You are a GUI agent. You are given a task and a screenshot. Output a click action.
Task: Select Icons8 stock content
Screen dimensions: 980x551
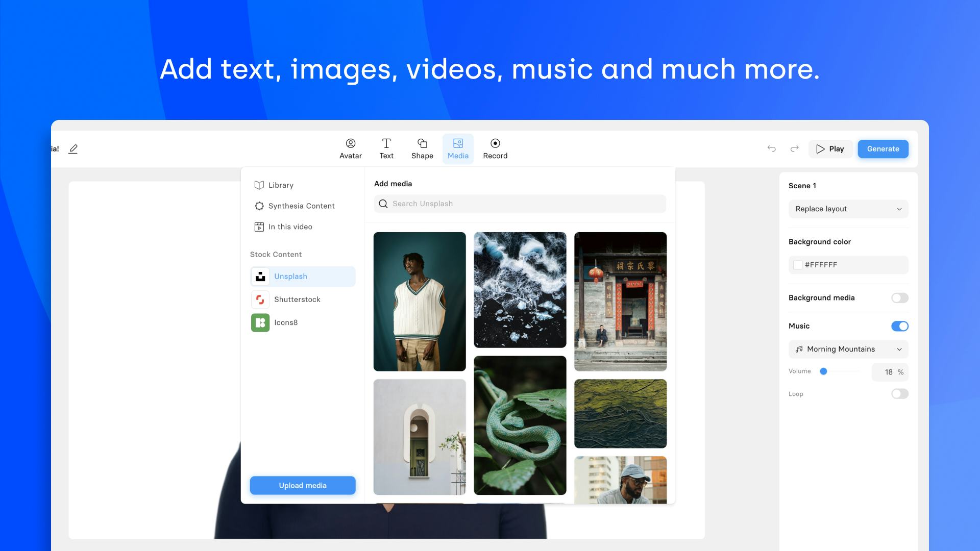[286, 322]
